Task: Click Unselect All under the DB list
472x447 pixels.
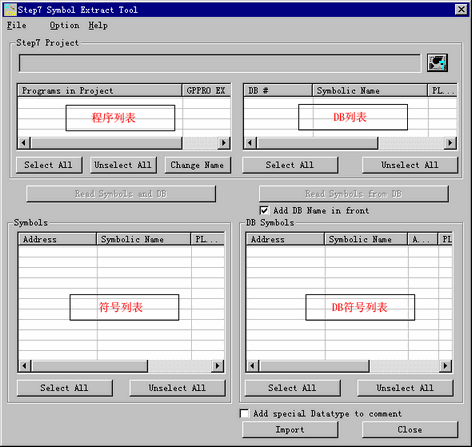Action: 410,165
